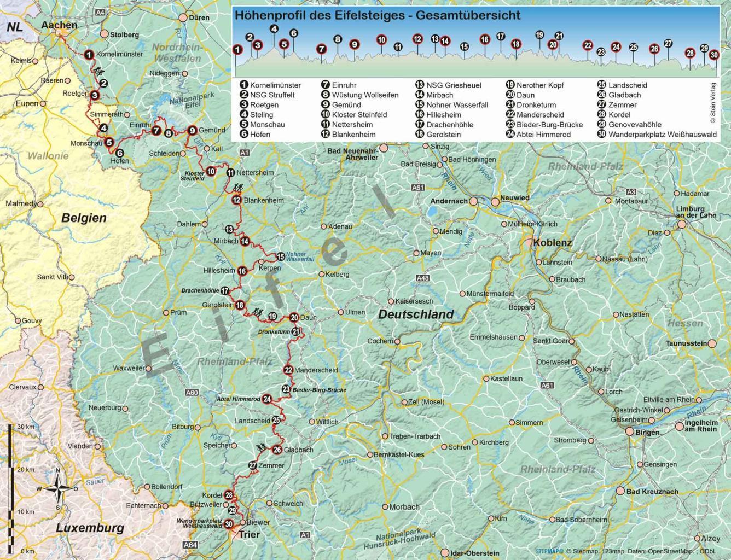Click the Koblenz city label
731x560 pixels.
[553, 243]
